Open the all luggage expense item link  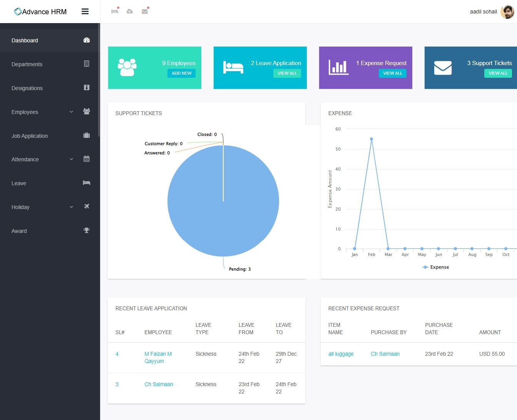tap(341, 354)
